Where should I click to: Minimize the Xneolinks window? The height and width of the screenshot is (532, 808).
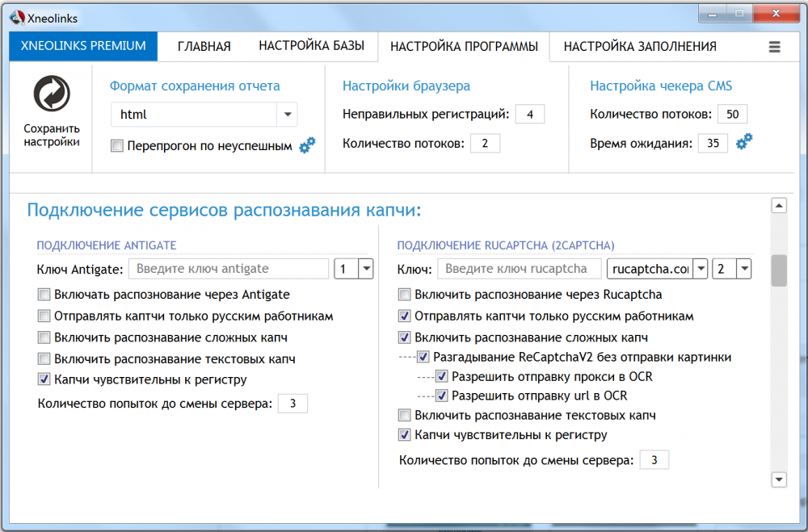(713, 15)
